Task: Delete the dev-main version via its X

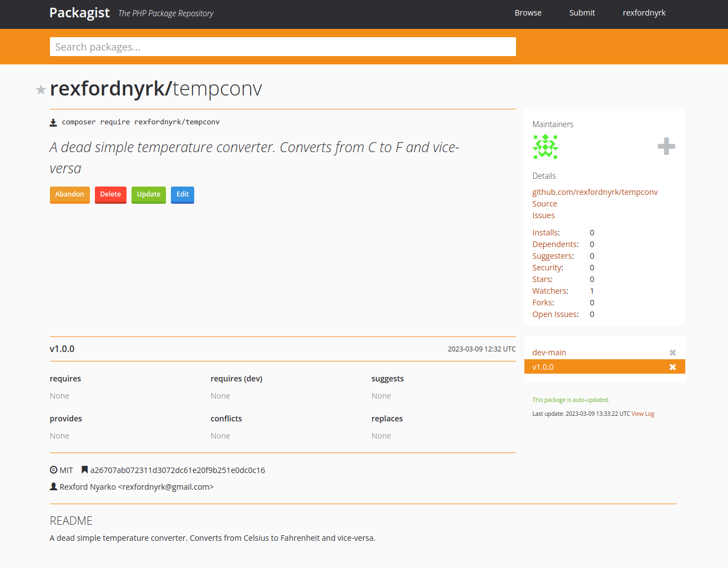Action: tap(673, 353)
